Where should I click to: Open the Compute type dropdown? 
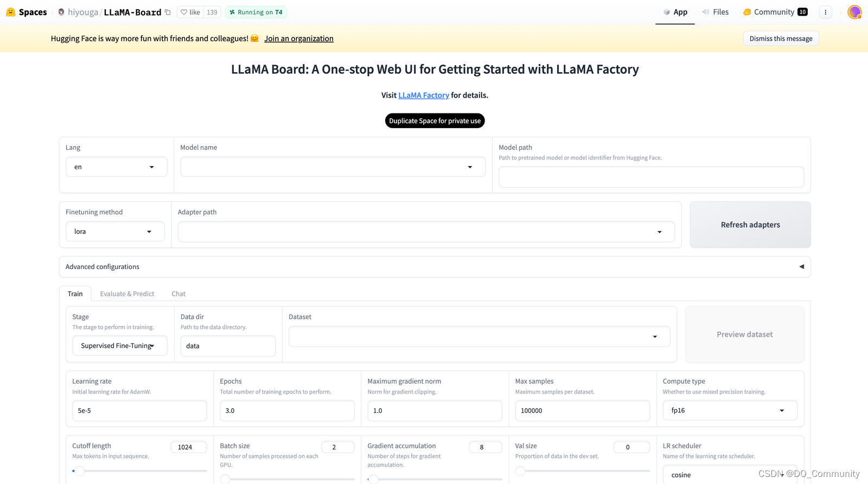coord(730,410)
